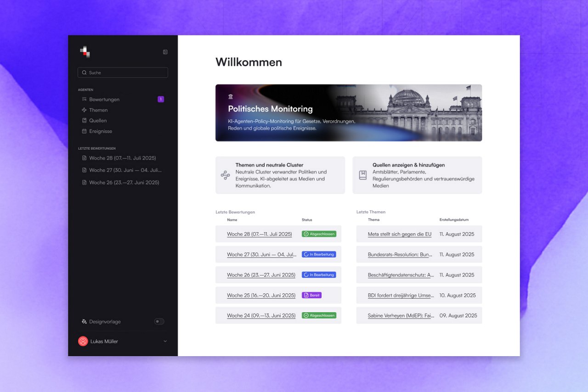The height and width of the screenshot is (392, 588).
Task: Click the Lukas Müller user name
Action: pyautogui.click(x=104, y=341)
